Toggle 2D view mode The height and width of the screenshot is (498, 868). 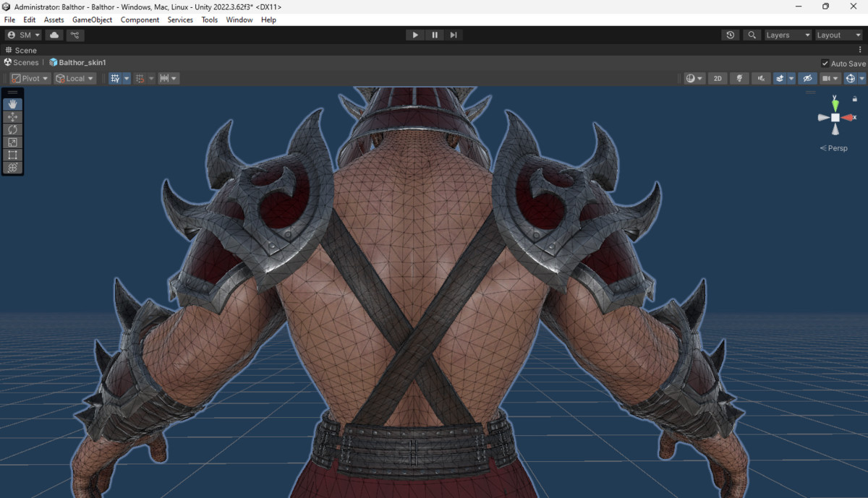click(718, 78)
